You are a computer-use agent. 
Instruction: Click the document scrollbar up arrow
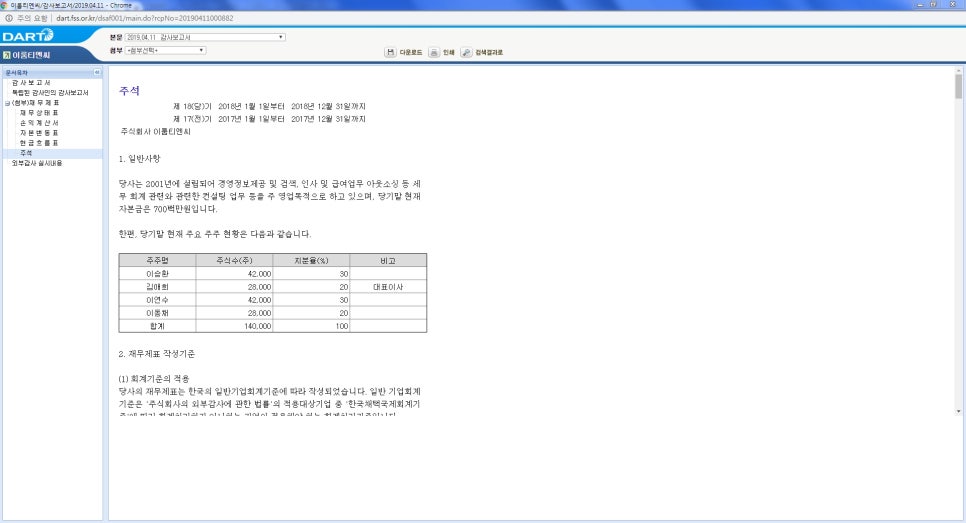tap(959, 70)
